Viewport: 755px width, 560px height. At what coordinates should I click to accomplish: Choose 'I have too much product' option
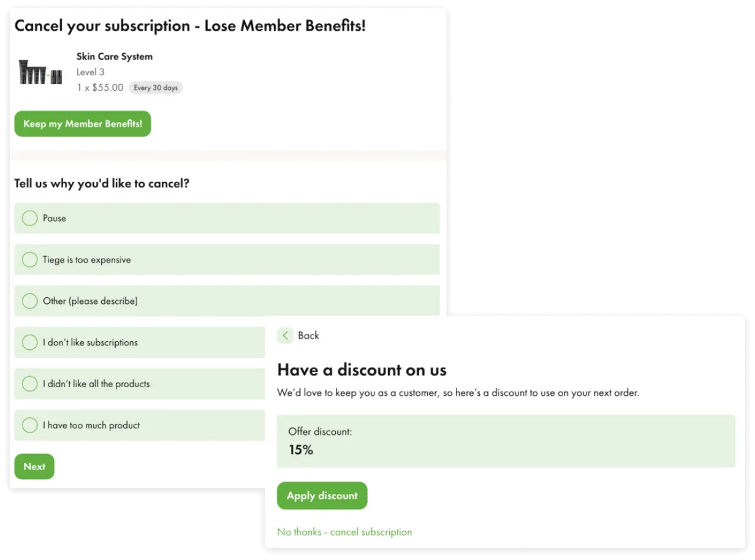tap(30, 425)
